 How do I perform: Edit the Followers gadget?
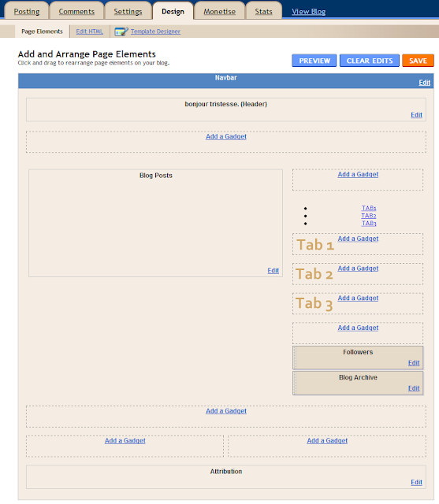(414, 363)
